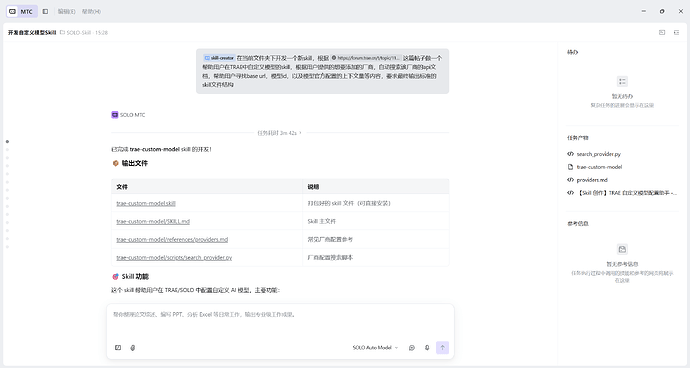This screenshot has width=690, height=368.
Task: Open the SOLO Auto Model dropdown
Action: tap(375, 348)
